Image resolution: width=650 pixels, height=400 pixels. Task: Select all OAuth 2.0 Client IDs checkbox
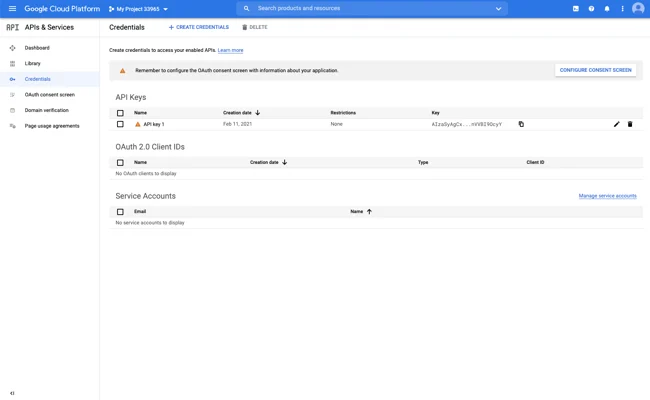pos(120,162)
